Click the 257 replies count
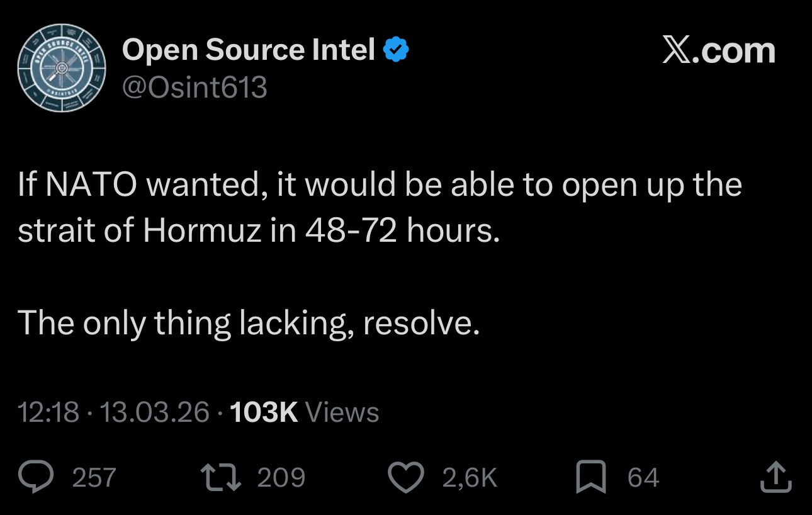The height and width of the screenshot is (515, 812). coord(94,477)
